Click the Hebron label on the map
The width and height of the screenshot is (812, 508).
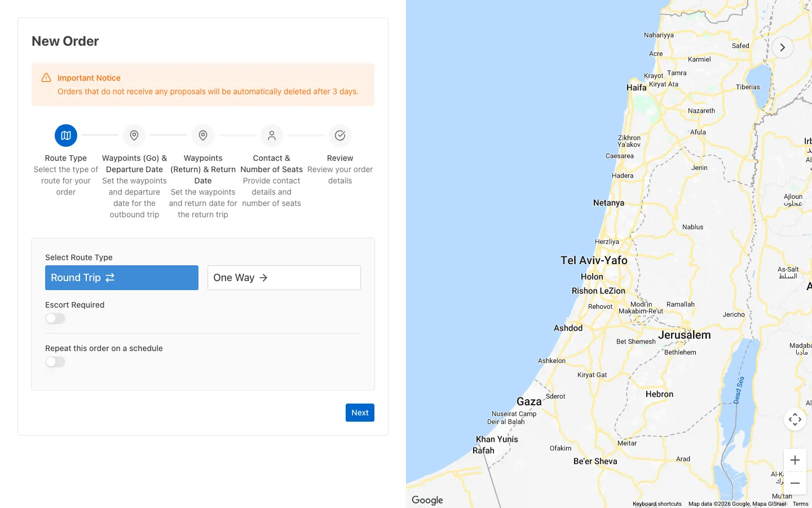coord(660,394)
